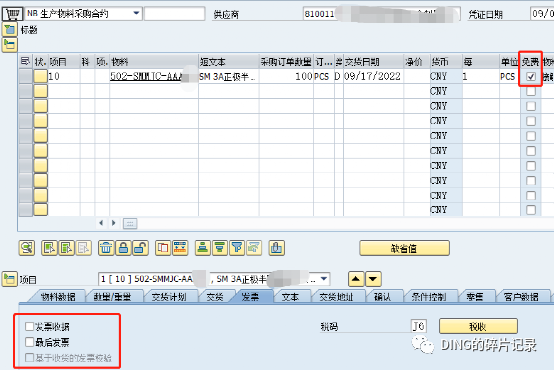Tick the 免费 checkbox in the third table row
554x370 pixels.
pos(531,106)
